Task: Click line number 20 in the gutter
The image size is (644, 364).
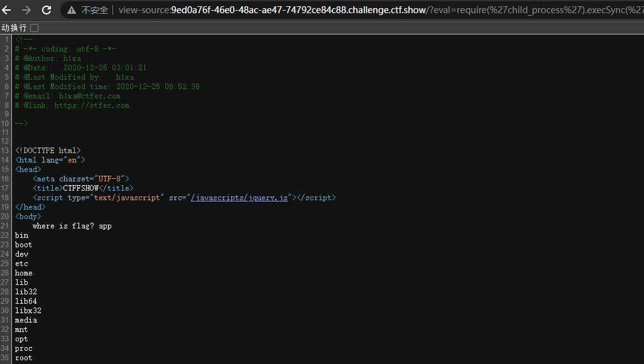Action: tap(6, 216)
